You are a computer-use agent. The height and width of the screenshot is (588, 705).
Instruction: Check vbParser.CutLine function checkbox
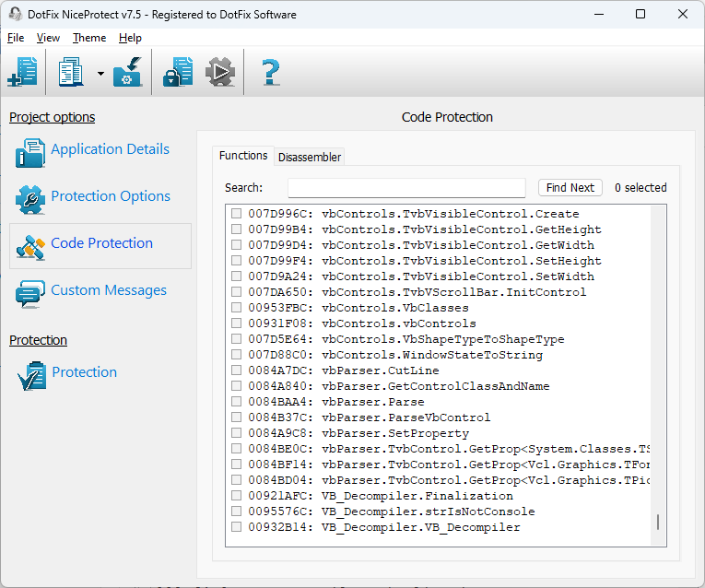coord(236,370)
